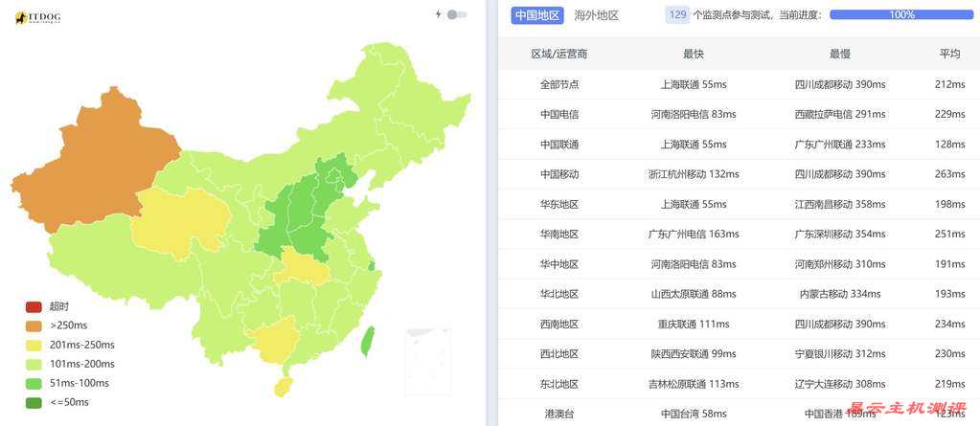The width and height of the screenshot is (980, 426).
Task: Select the 港澳台 row label
Action: tap(559, 414)
